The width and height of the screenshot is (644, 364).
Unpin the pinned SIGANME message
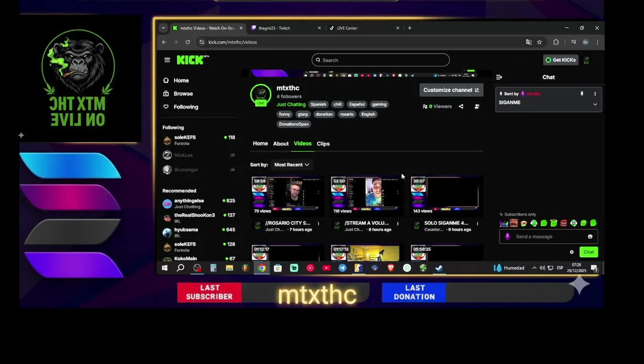(582, 94)
